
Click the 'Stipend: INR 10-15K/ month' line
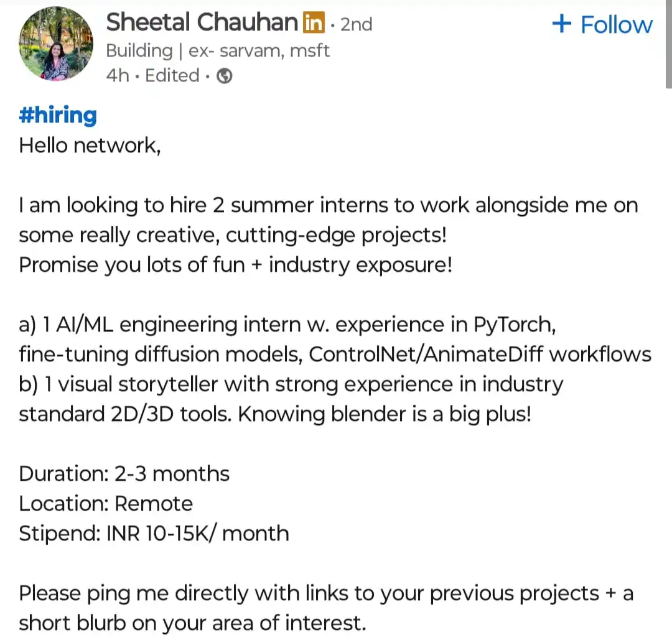(154, 534)
